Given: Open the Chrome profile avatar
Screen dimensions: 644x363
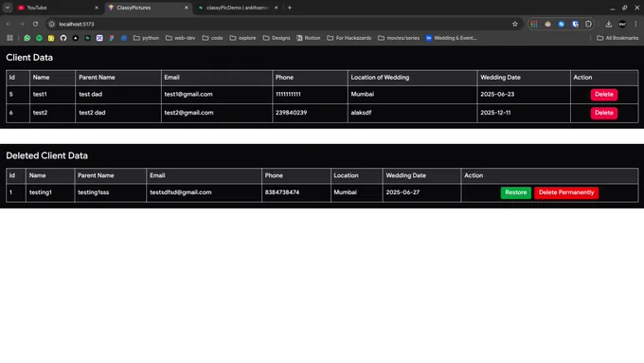Looking at the screenshot, I should (622, 25).
